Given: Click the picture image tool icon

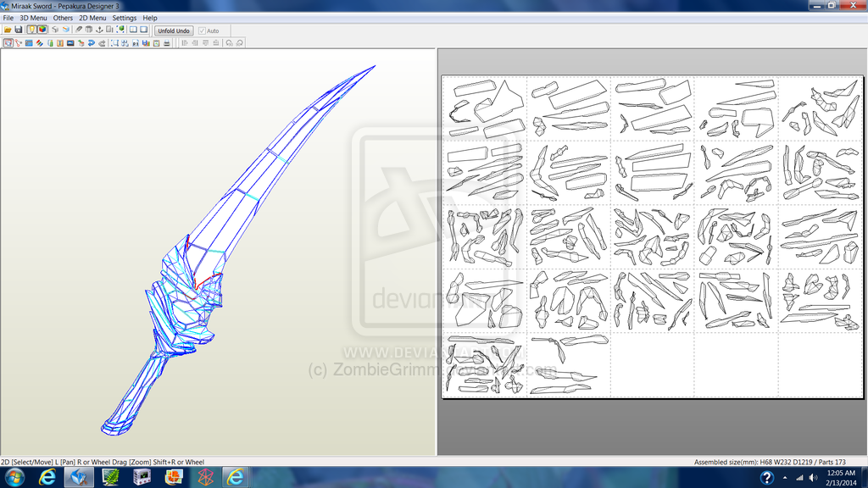Looking at the screenshot, I should 70,42.
